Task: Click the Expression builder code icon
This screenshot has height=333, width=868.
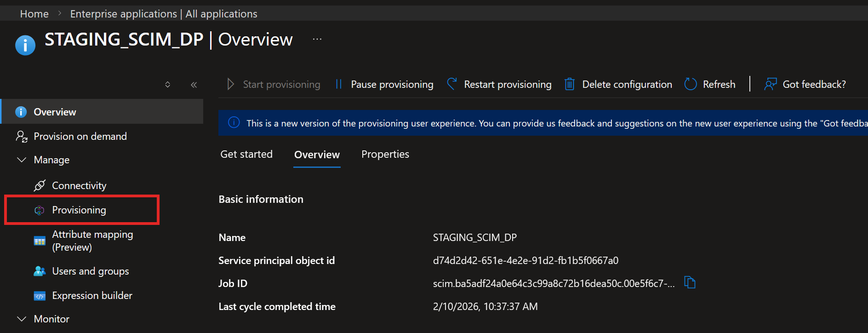Action: pos(40,296)
